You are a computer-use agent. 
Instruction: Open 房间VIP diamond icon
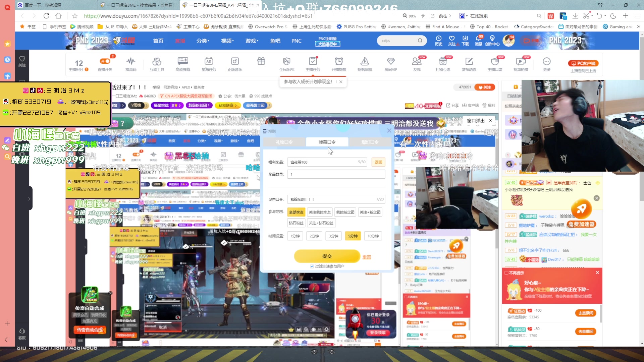[x=391, y=64]
